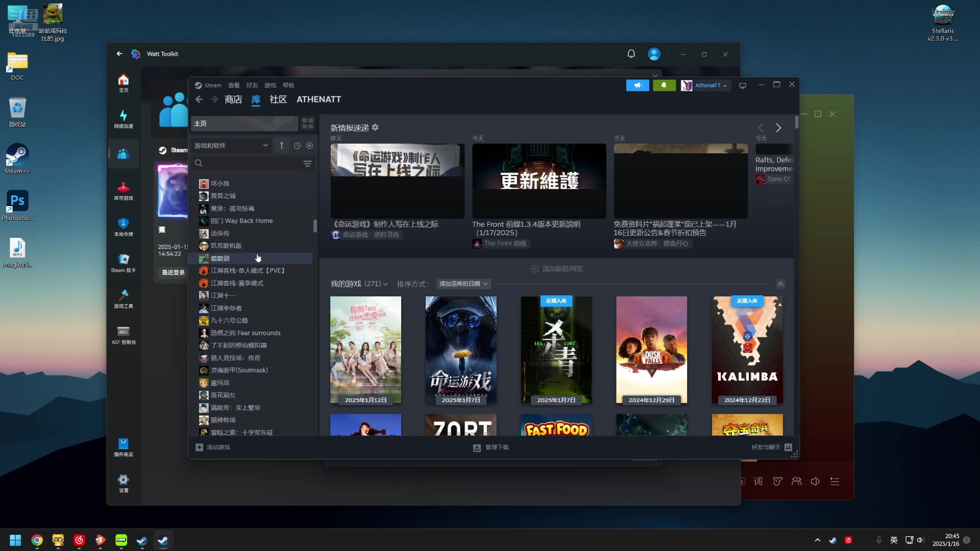Image resolution: width=980 pixels, height=551 pixels.
Task: Open 游戏工具 in the Watt Toolkit sidebar
Action: point(124,299)
